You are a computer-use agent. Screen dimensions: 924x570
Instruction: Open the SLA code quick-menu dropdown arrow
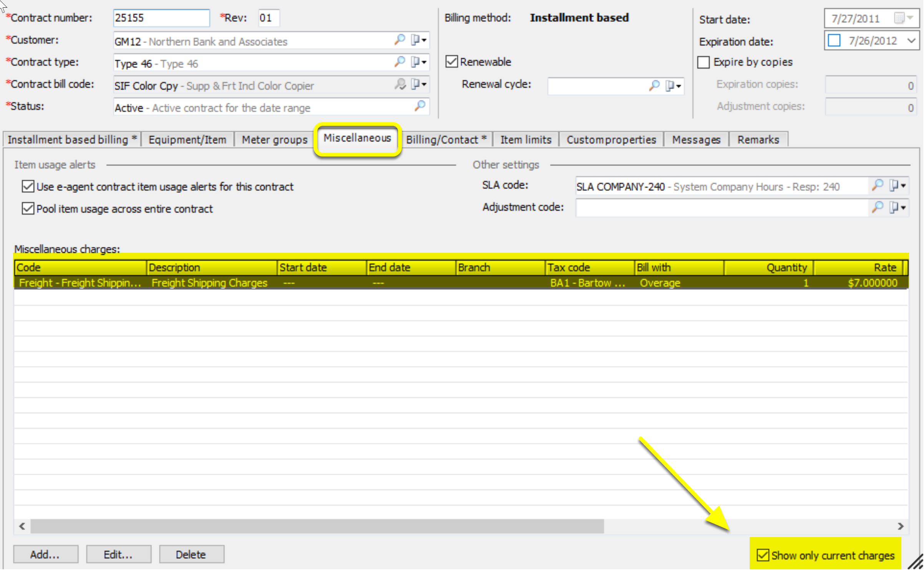tap(903, 186)
